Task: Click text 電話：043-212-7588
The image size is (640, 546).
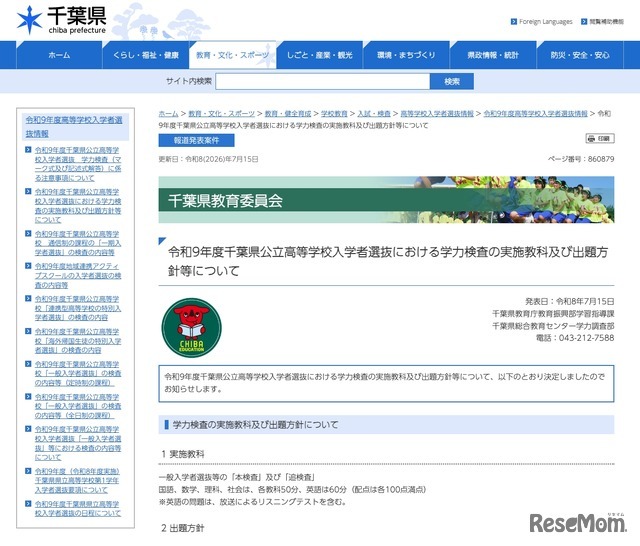Action: tap(575, 338)
